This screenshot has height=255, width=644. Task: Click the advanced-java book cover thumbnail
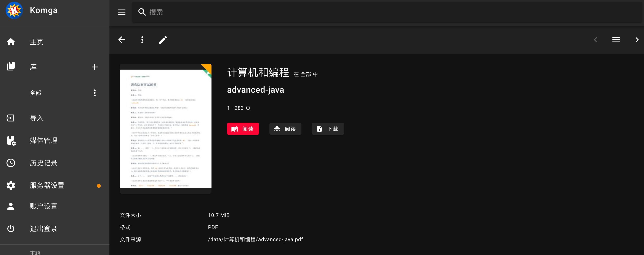pos(165,129)
